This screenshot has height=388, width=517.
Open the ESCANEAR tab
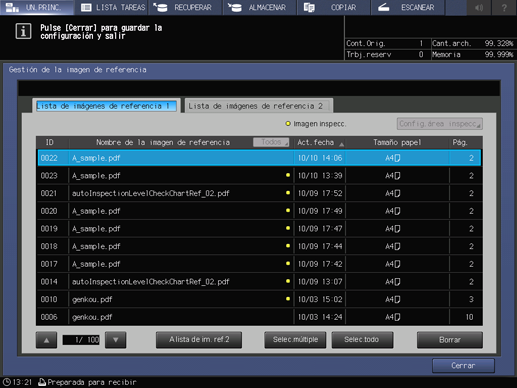click(408, 7)
